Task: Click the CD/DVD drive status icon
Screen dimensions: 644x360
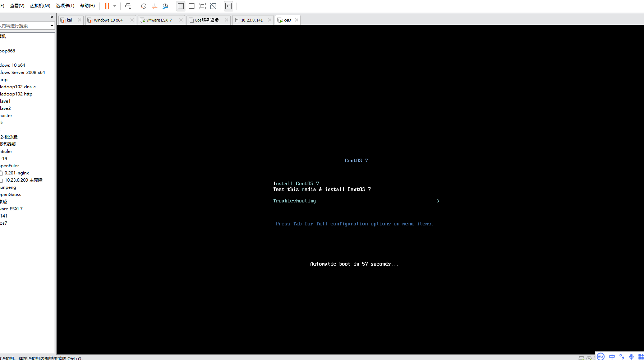Action: (x=589, y=358)
